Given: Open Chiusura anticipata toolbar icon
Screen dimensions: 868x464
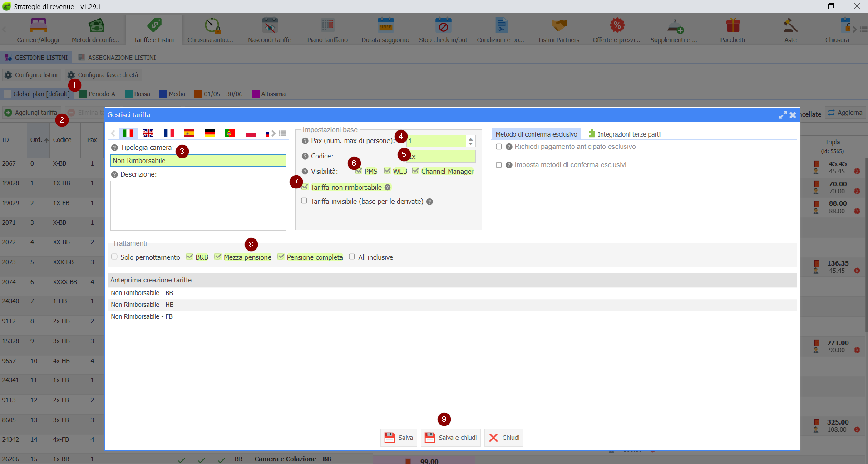Looking at the screenshot, I should pos(210,30).
